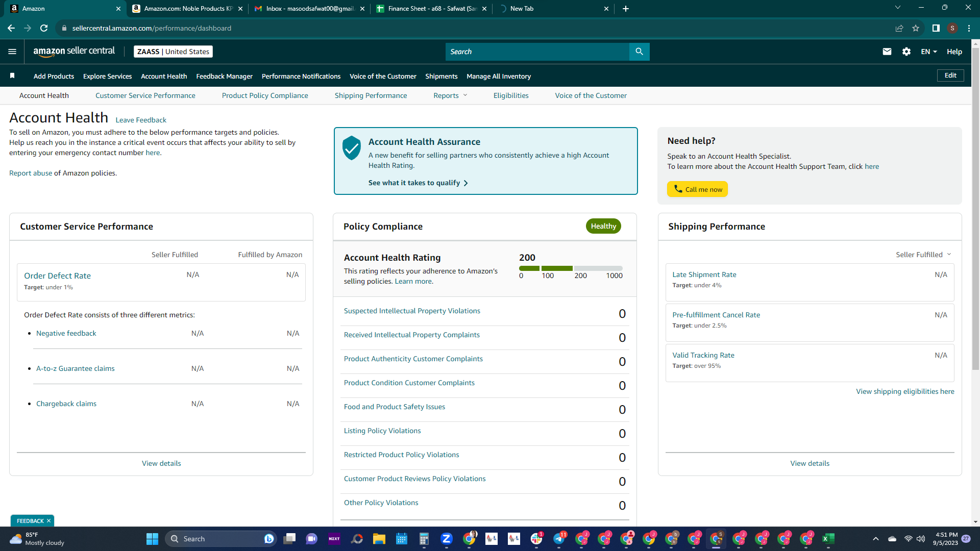Open the settings gear icon
Image resolution: width=980 pixels, height=551 pixels.
point(906,52)
